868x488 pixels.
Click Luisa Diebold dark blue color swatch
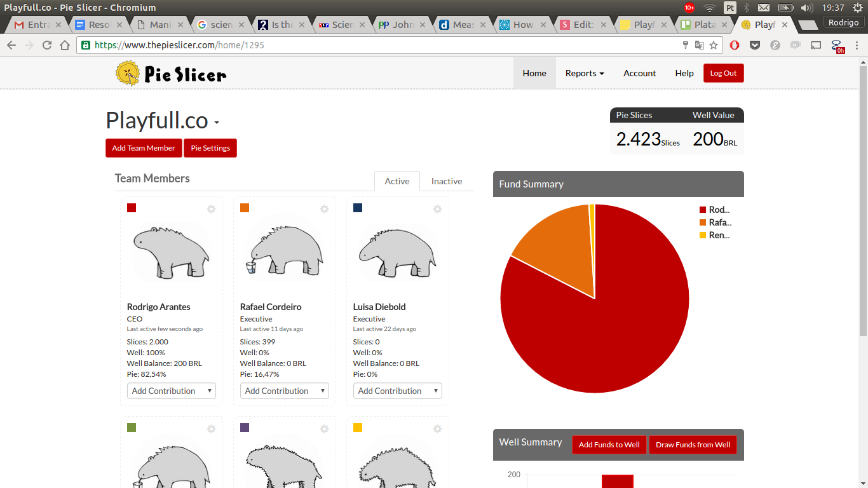click(358, 208)
